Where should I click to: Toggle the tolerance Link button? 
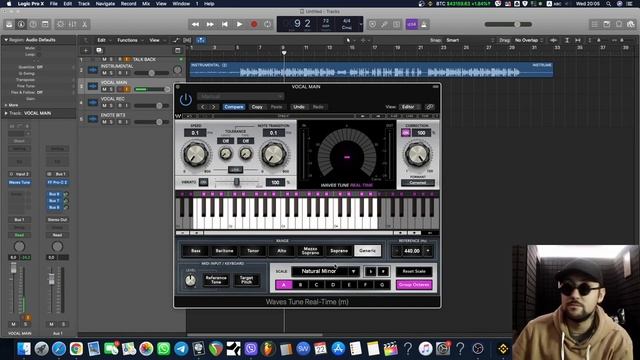(x=235, y=169)
